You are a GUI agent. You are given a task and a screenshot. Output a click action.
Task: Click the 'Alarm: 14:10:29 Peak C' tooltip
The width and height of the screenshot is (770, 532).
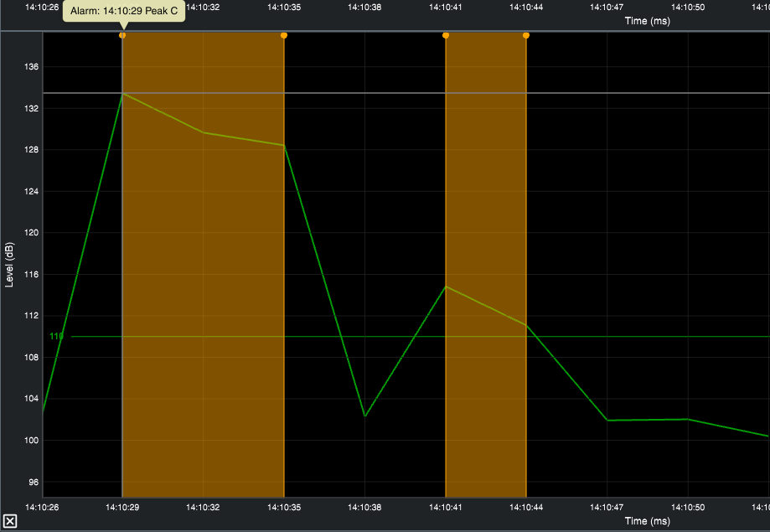point(124,11)
